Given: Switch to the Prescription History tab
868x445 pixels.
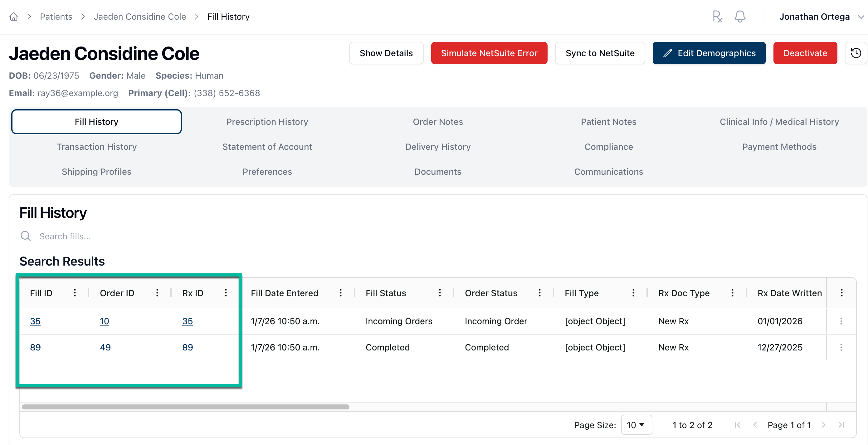Looking at the screenshot, I should [x=267, y=122].
